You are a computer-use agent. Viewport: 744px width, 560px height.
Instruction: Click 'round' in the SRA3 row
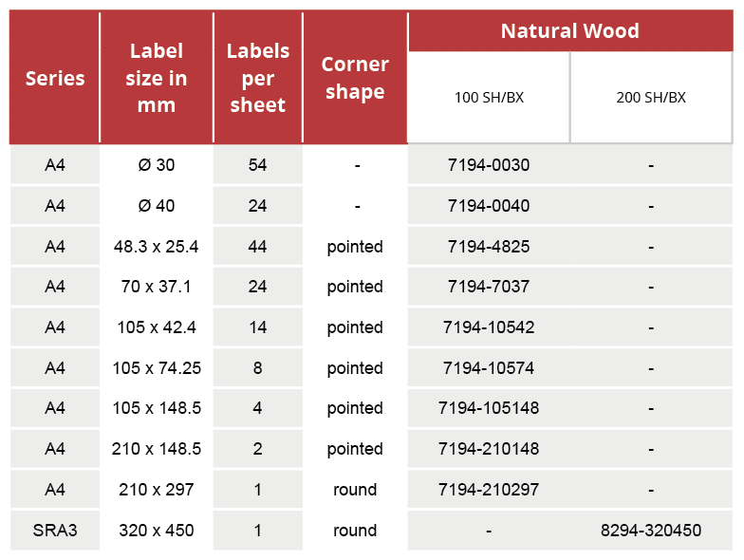point(355,531)
